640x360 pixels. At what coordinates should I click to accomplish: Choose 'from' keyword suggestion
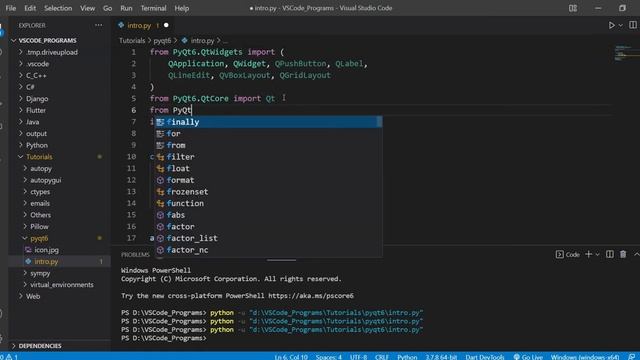coord(269,145)
